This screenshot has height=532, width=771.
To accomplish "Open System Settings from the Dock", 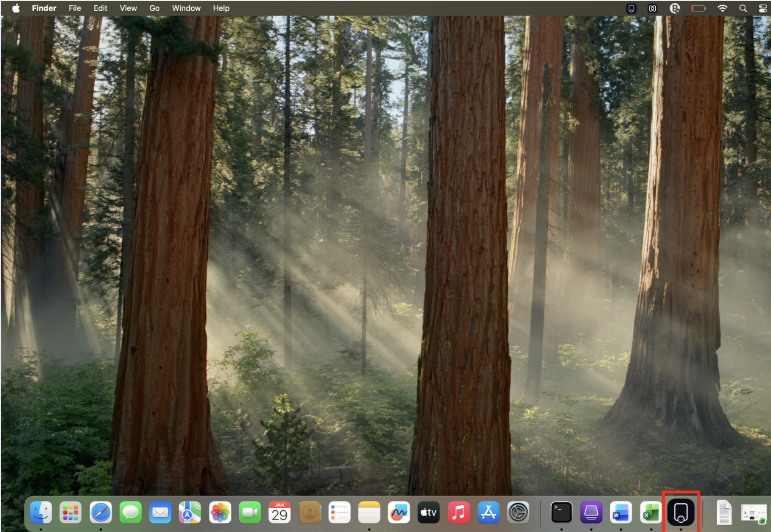I will click(x=518, y=512).
